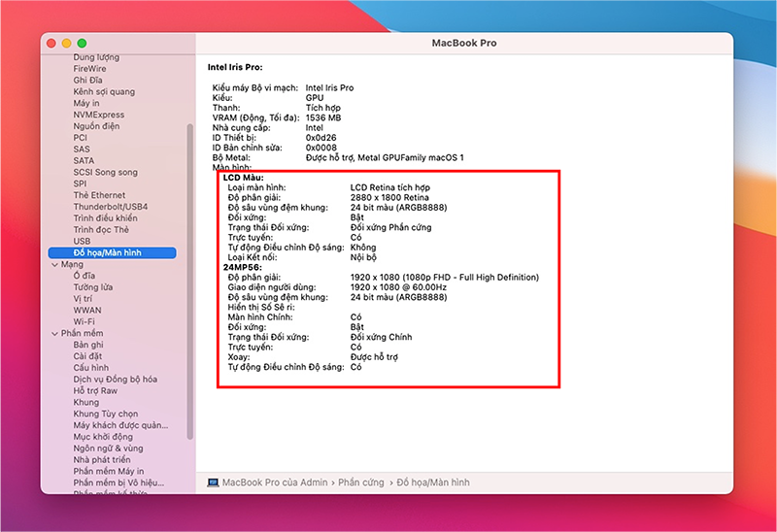Click Đồ họa/Màn hình breadcrumb
This screenshot has height=532, width=777.
click(x=433, y=482)
